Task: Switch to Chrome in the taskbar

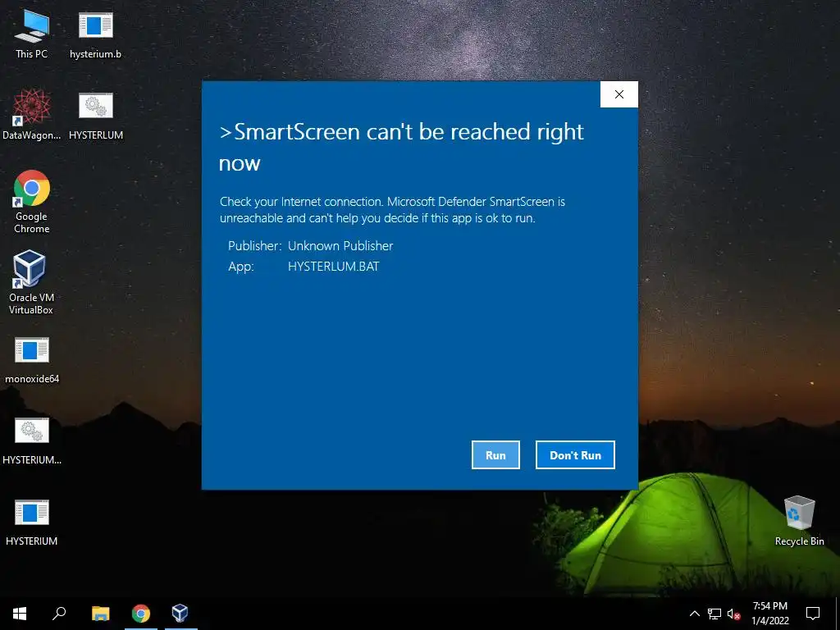Action: coord(141,614)
